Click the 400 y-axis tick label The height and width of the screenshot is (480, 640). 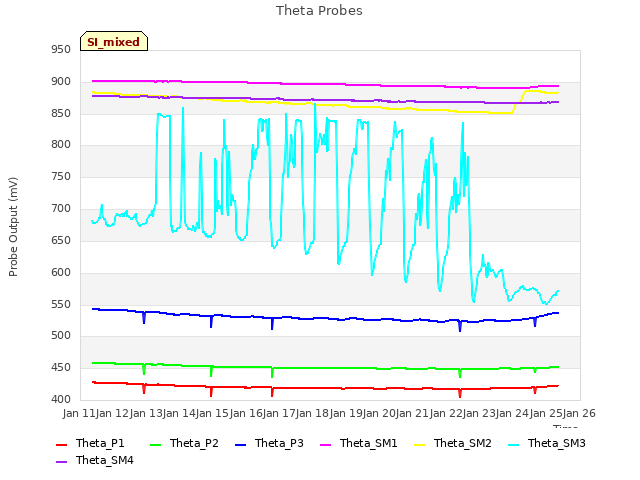(61, 399)
